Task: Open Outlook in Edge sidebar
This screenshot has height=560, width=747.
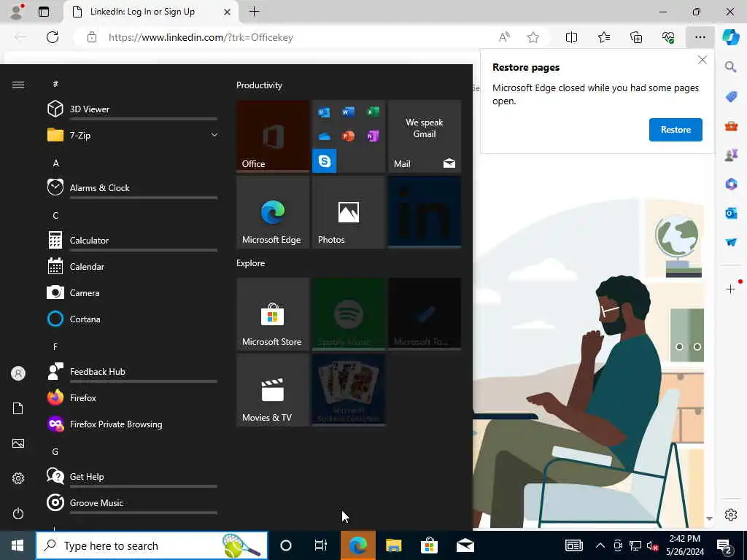Action: (731, 213)
